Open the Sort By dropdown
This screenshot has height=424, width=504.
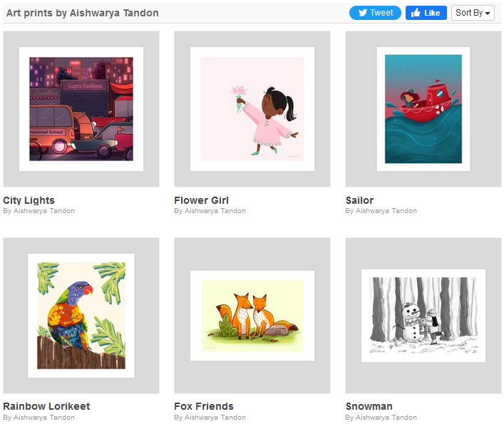(x=473, y=13)
